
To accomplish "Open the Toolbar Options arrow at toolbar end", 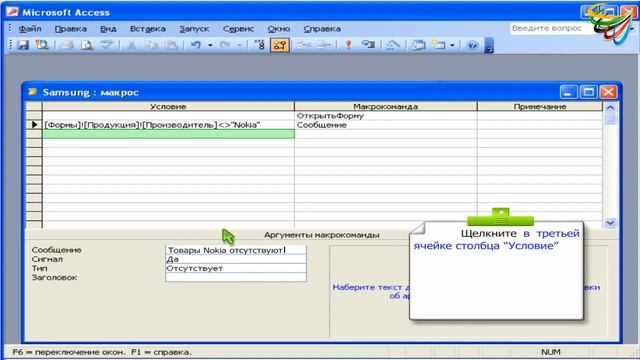I will click(x=489, y=45).
